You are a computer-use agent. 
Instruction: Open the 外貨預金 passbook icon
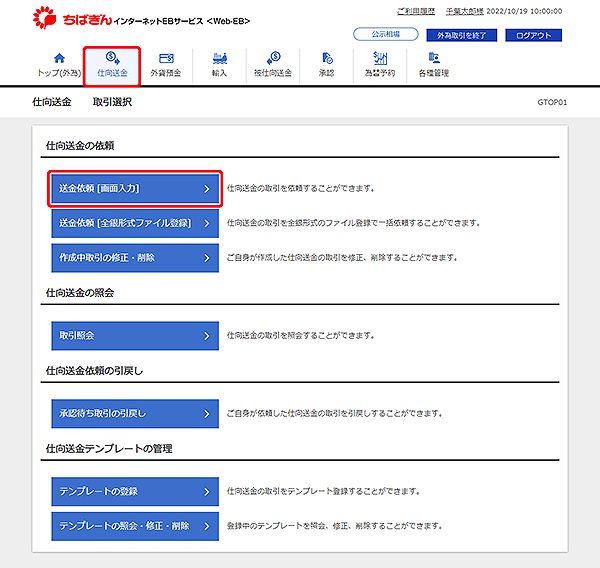(166, 58)
